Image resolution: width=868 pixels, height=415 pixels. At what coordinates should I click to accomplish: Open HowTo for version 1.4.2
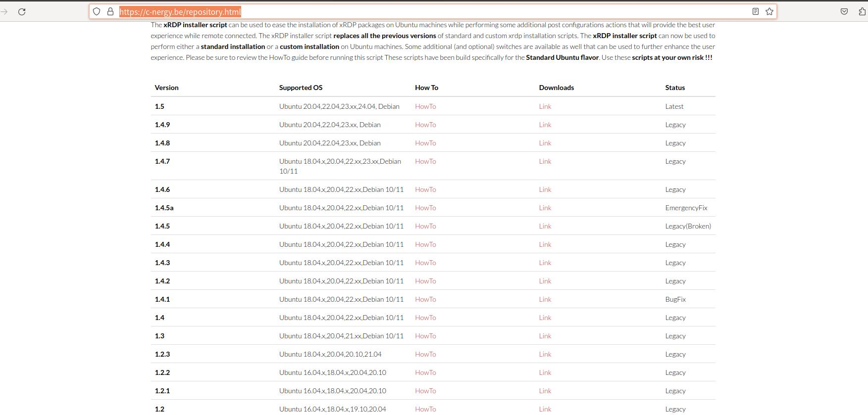point(425,281)
